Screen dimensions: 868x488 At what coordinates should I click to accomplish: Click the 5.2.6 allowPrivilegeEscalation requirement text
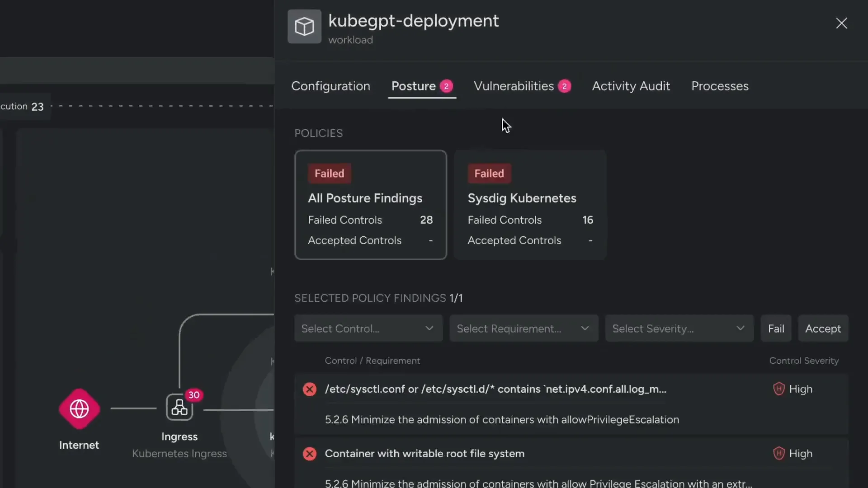(502, 419)
